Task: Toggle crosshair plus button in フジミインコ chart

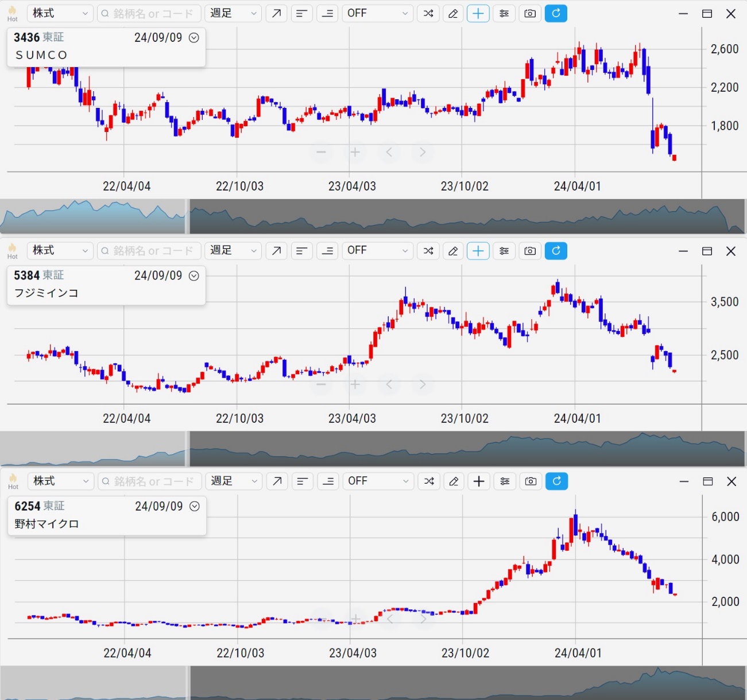Action: [478, 251]
